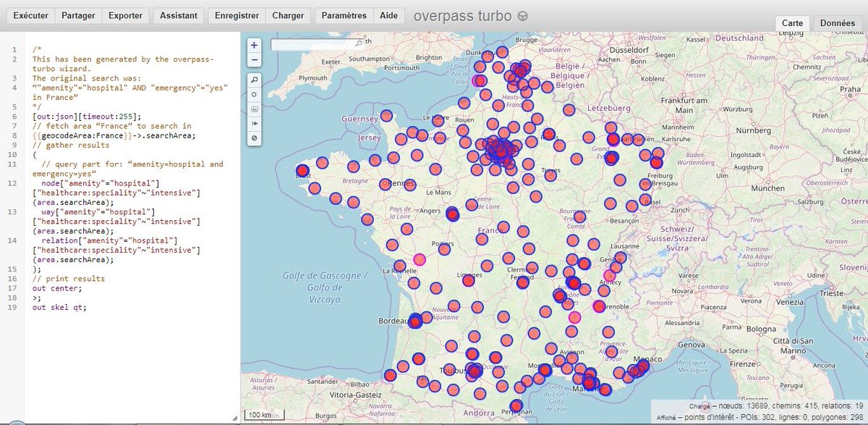Select the pink marker near La Rochelle
The image size is (868, 425).
420,259
